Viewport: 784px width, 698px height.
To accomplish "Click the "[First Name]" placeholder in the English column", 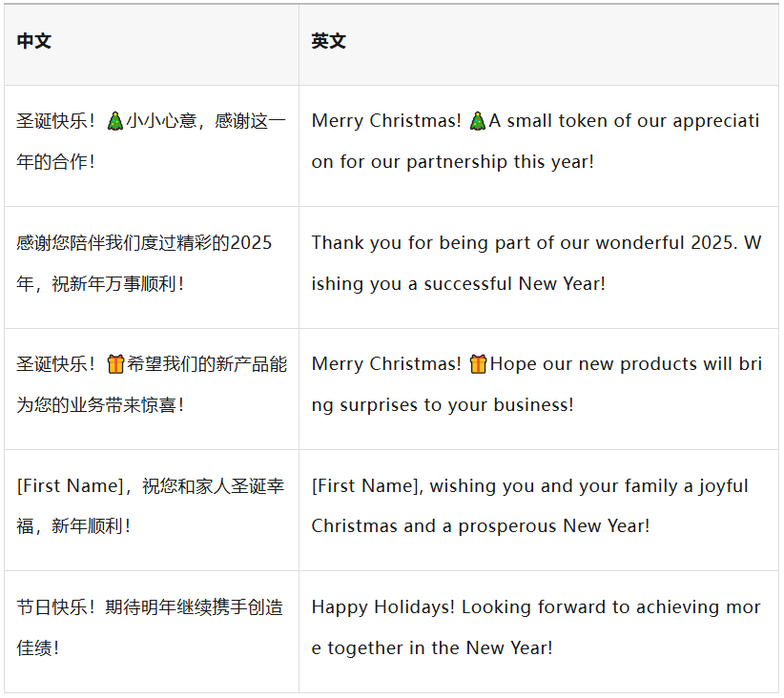I will 365,486.
